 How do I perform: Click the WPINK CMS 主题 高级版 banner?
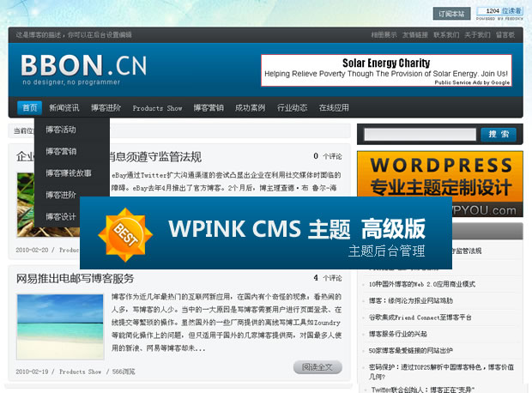[266, 233]
